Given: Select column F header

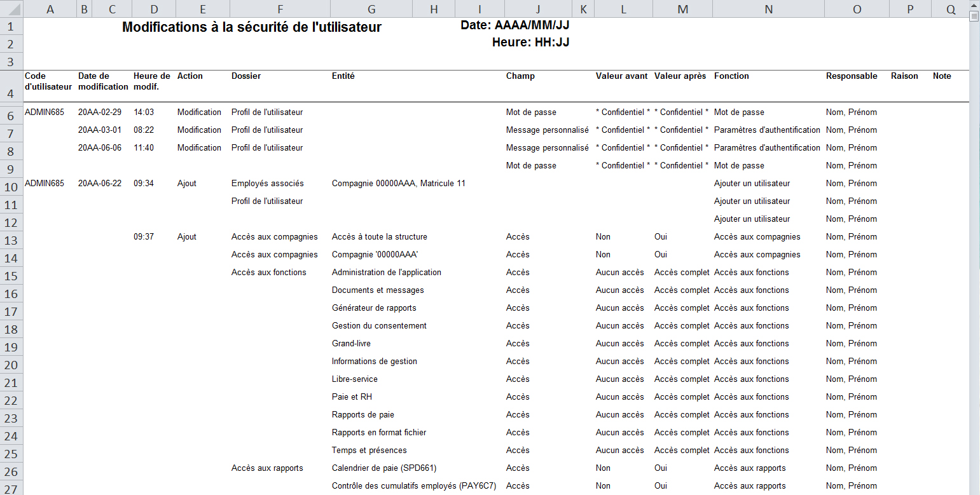Looking at the screenshot, I should tap(280, 9).
